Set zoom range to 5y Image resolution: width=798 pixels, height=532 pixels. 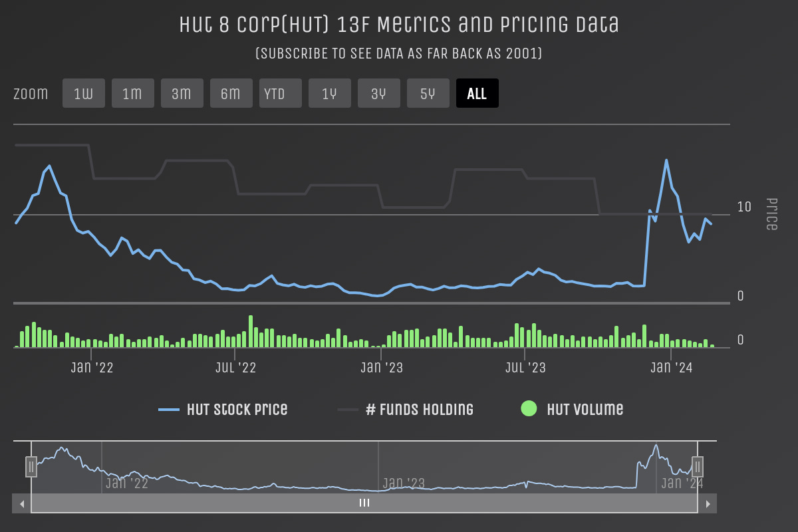click(x=428, y=93)
